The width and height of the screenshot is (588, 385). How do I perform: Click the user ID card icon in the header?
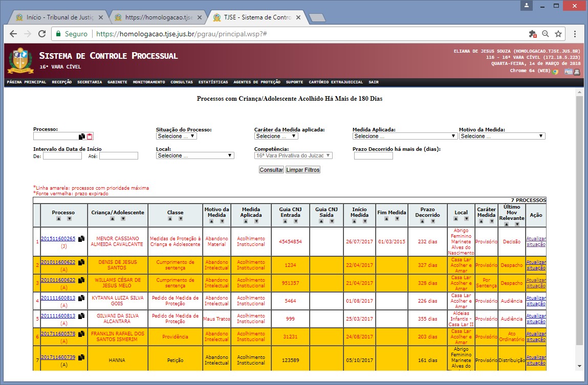pos(568,72)
